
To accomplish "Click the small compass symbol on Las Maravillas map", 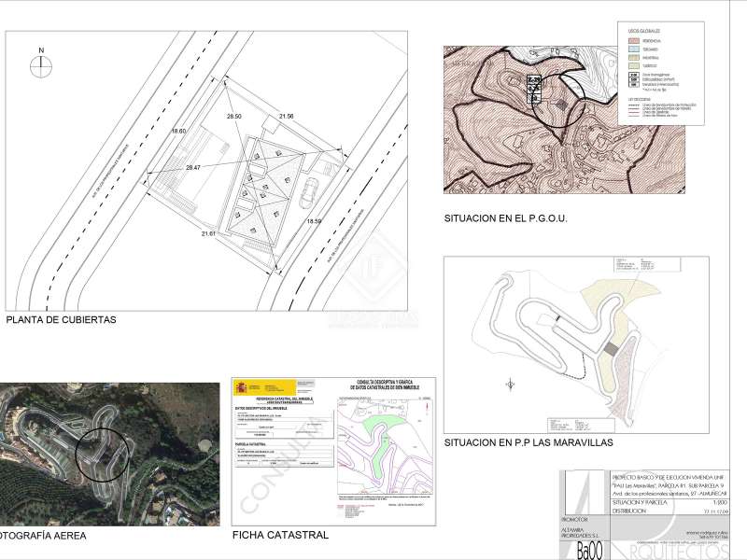I will pos(510,383).
